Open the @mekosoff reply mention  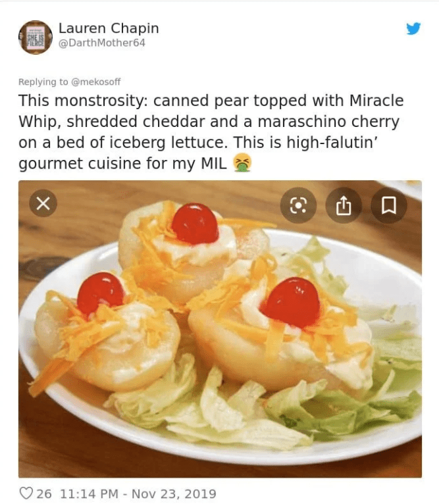point(95,82)
